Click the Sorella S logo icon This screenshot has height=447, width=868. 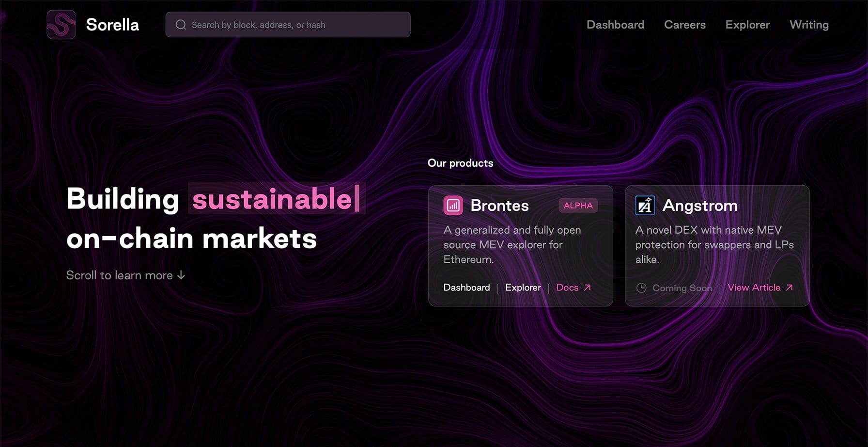[x=61, y=24]
